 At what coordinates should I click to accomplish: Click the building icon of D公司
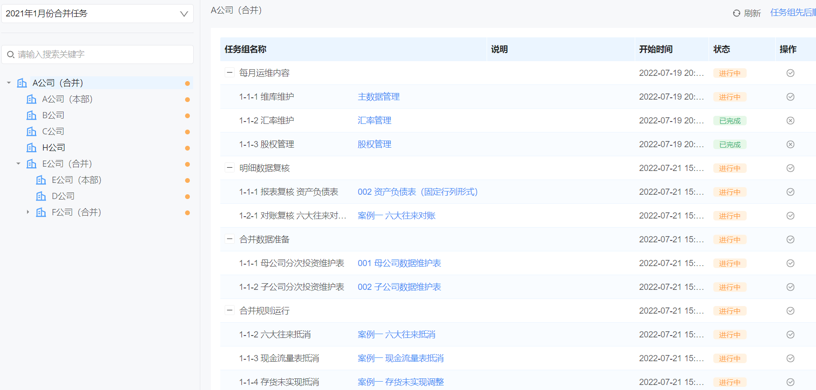[x=41, y=196]
